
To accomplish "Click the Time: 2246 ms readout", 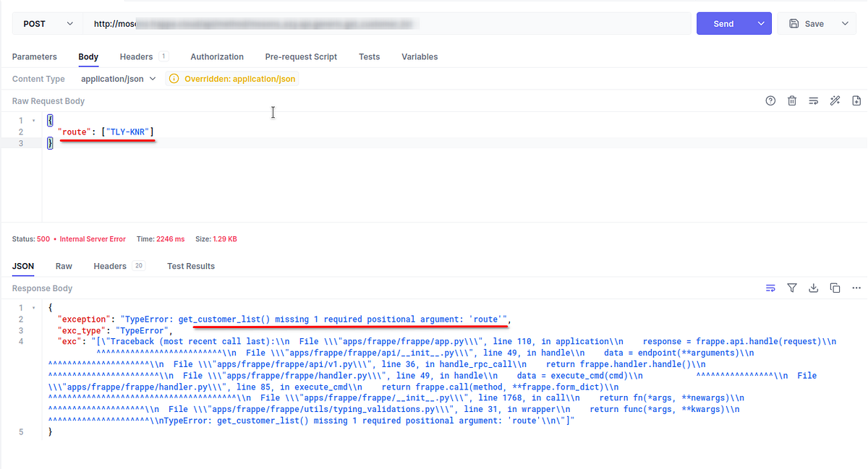I will 161,238.
